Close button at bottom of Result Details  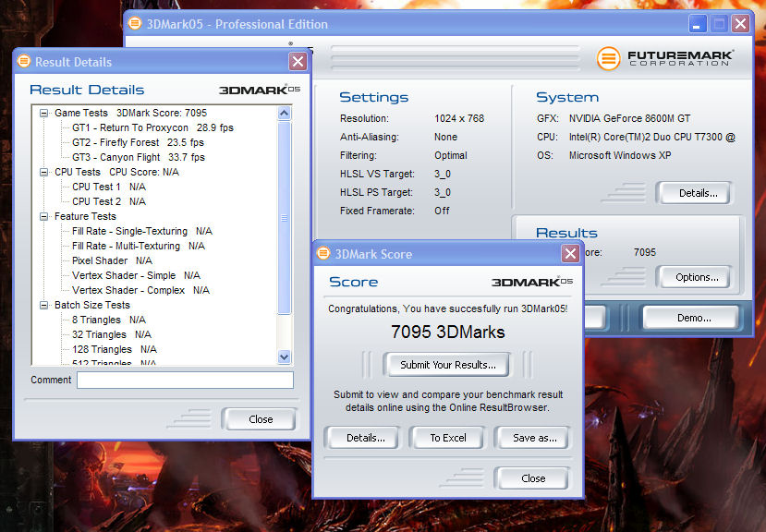click(x=259, y=419)
